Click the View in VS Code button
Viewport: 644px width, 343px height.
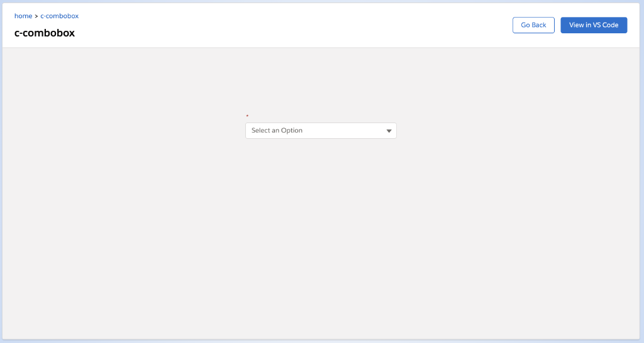point(593,25)
